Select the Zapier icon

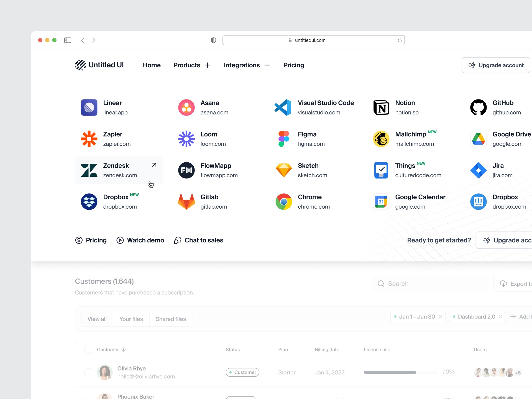tap(89, 139)
